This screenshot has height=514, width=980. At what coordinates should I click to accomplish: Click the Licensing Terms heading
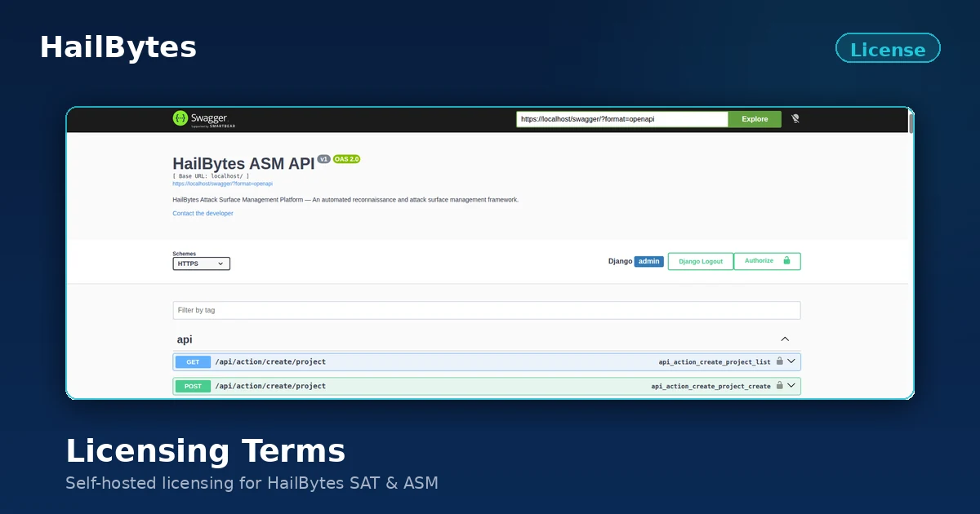[x=206, y=451]
